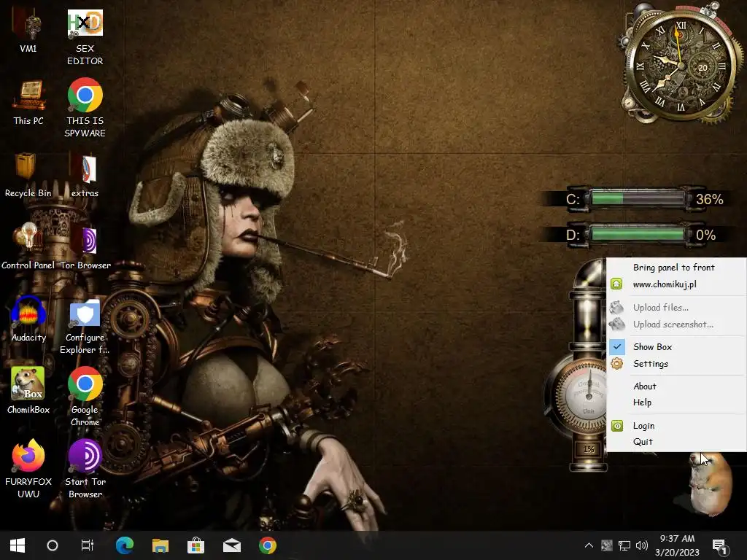Open Start Tor Browser shortcut

pyautogui.click(x=85, y=469)
